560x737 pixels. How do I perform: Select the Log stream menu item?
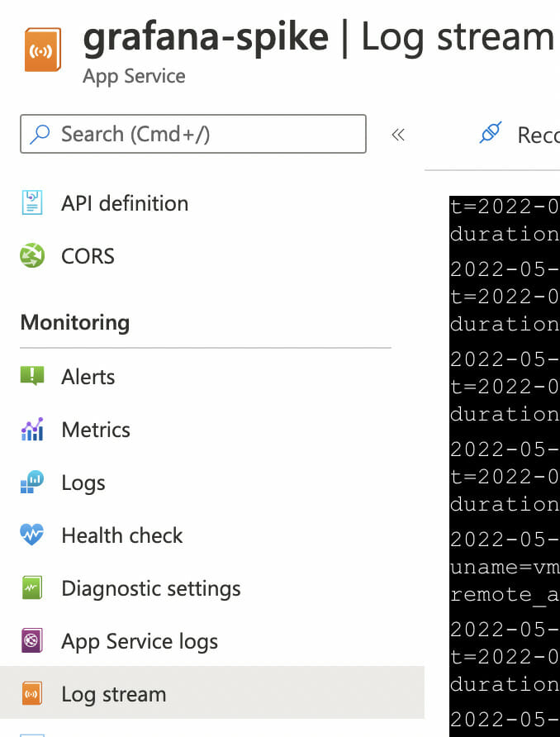[x=212, y=693]
